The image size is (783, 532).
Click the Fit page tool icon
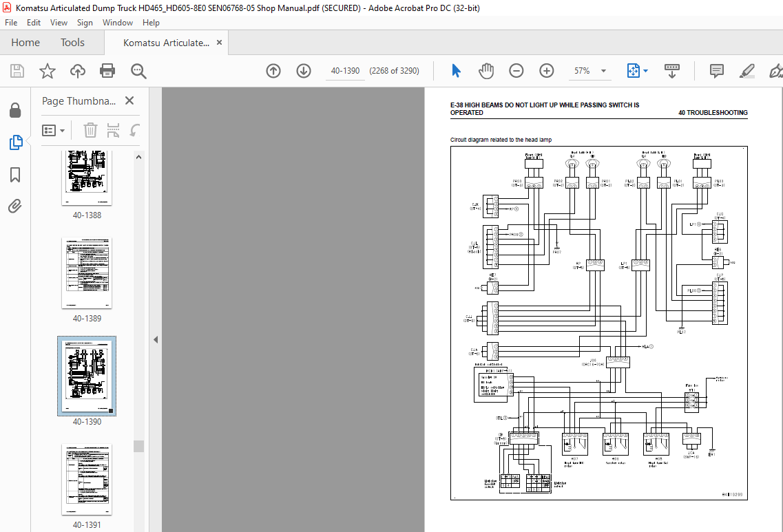pos(633,71)
